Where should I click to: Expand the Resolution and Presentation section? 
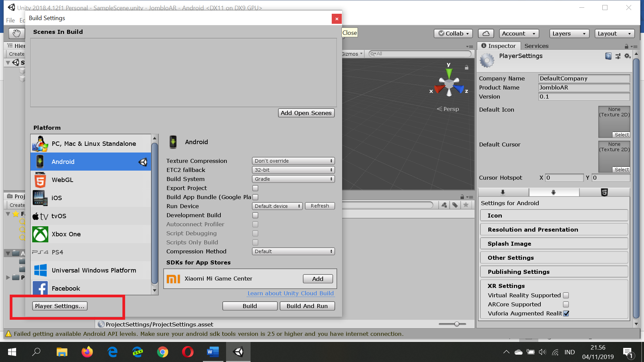click(554, 230)
